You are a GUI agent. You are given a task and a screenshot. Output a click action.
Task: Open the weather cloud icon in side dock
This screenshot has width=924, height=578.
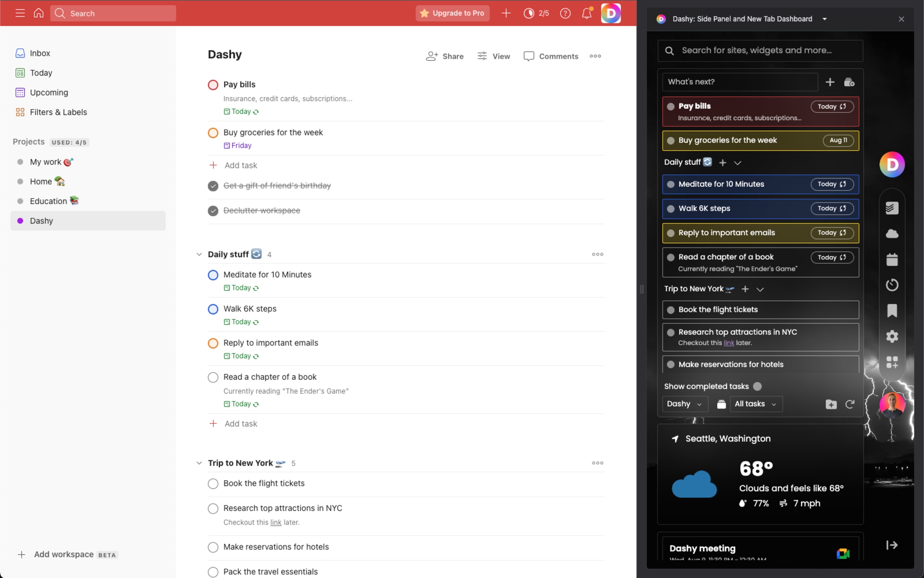tap(892, 234)
